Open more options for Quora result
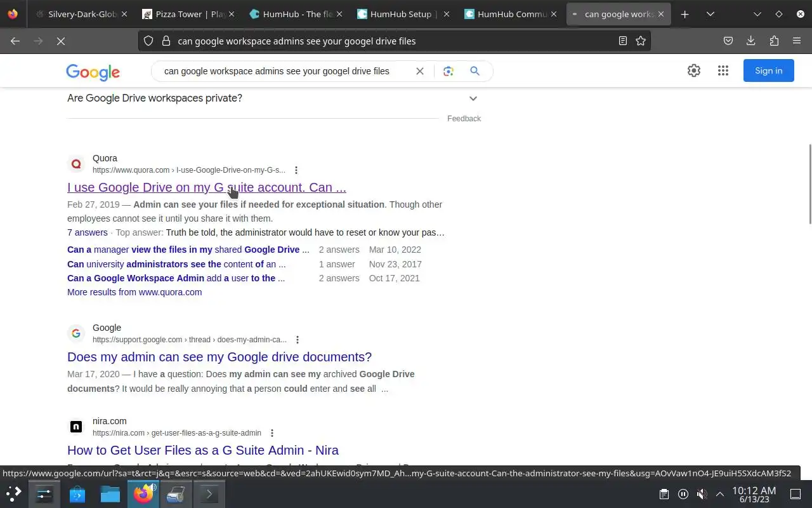 (296, 170)
